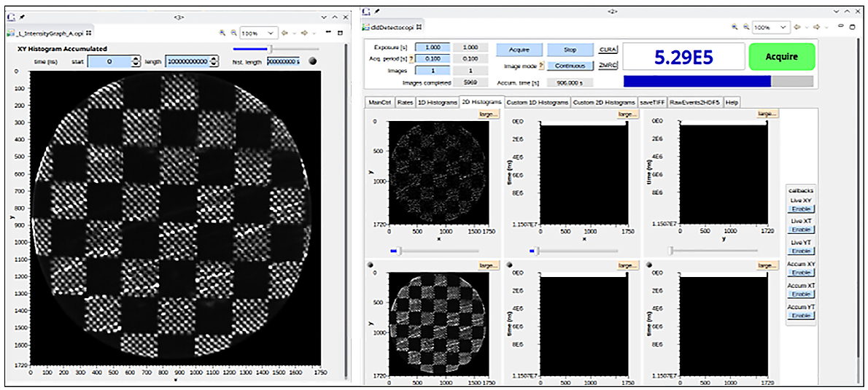Click help question mark beside Image mode
This screenshot has height=390, width=868.
click(542, 66)
